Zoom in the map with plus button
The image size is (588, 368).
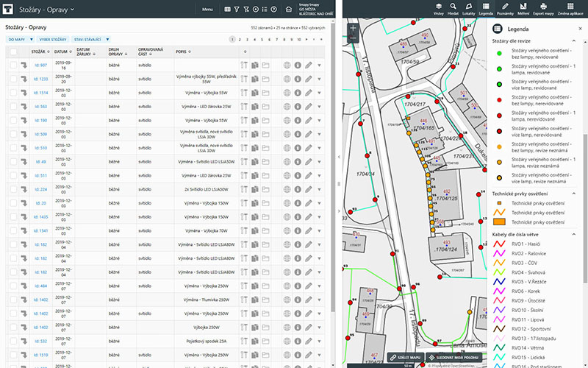[x=353, y=29]
